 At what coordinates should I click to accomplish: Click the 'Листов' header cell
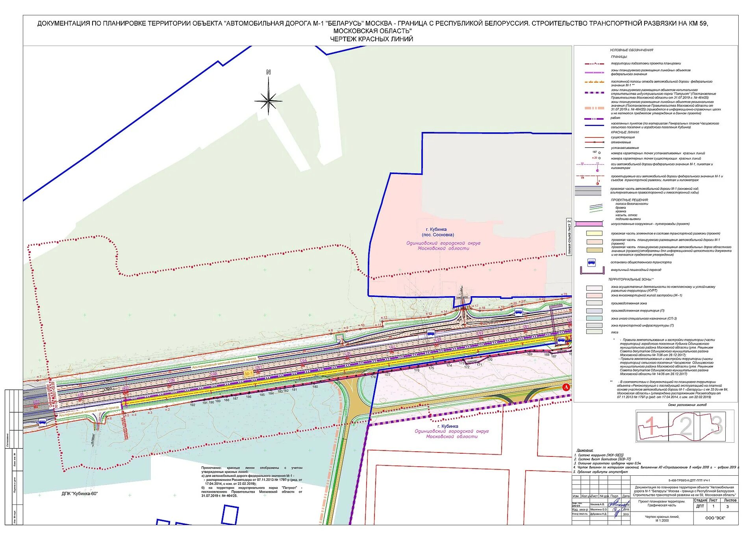pos(730,500)
